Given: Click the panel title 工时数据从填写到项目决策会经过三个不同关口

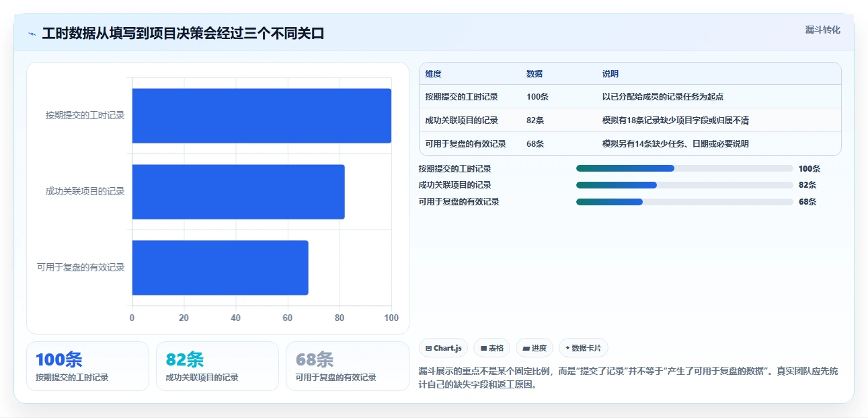Looking at the screenshot, I should tap(183, 33).
